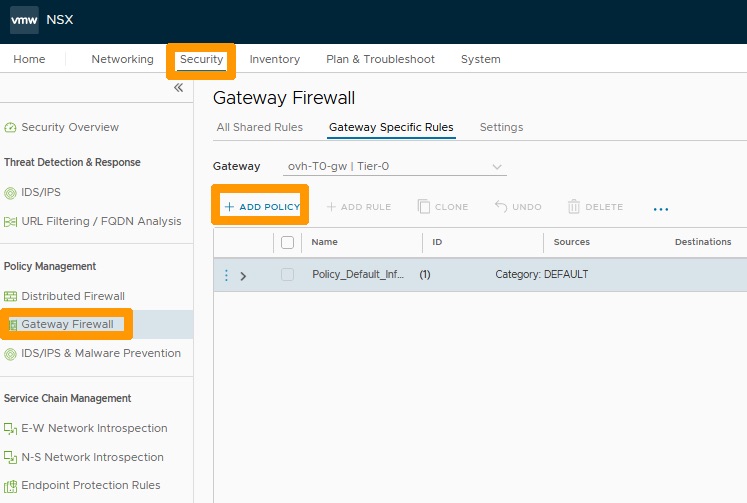Screen dimensions: 747x503
Task: Click the Add Policy button
Action: point(262,207)
